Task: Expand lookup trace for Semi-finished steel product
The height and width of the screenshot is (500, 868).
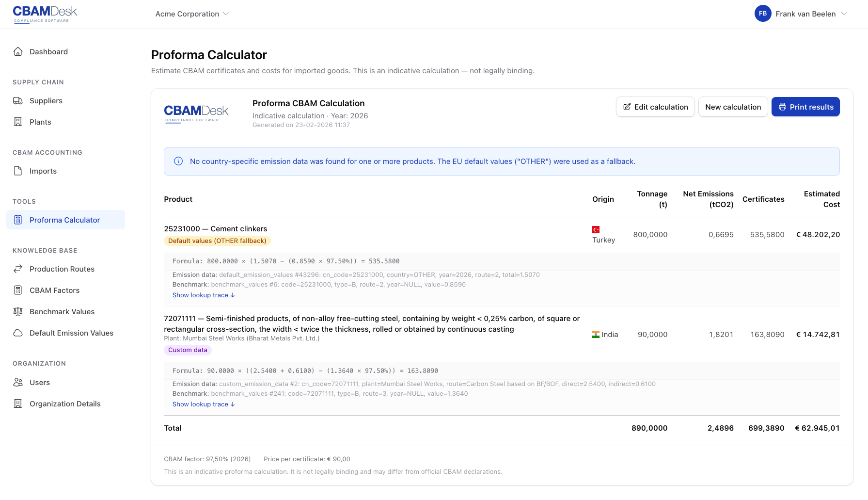Action: tap(204, 404)
